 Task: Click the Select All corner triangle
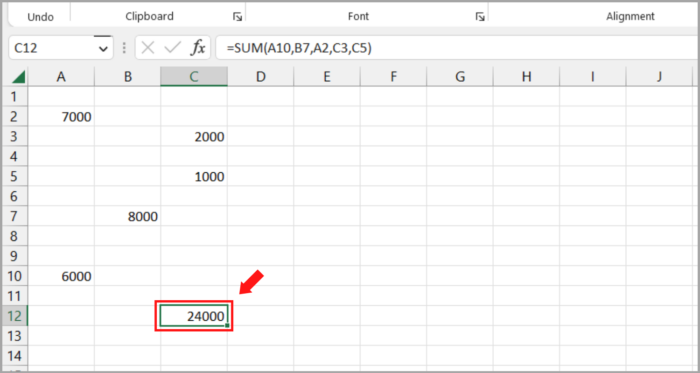coord(18,77)
